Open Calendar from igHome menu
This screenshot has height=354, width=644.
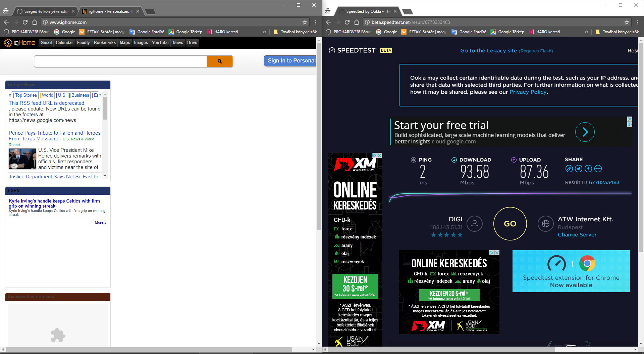[64, 43]
